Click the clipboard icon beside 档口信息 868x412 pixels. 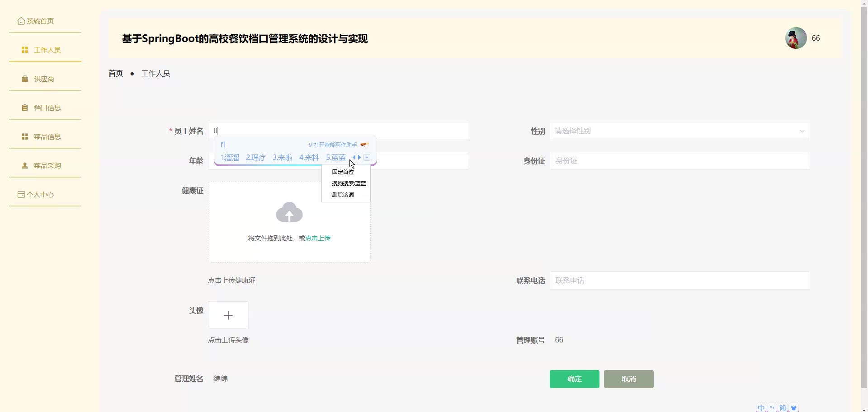click(x=25, y=108)
